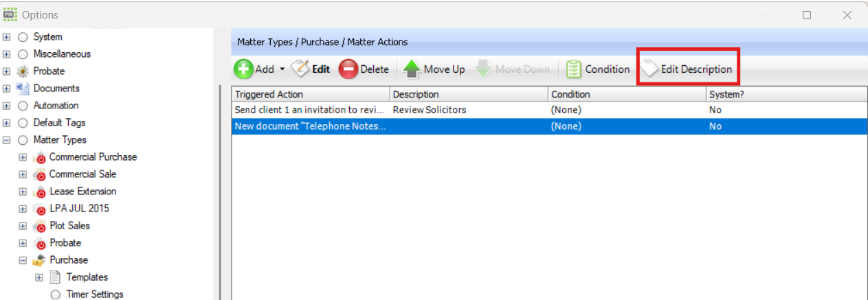Click the Edit pencil icon
Image resolution: width=868 pixels, height=300 pixels.
tap(300, 69)
